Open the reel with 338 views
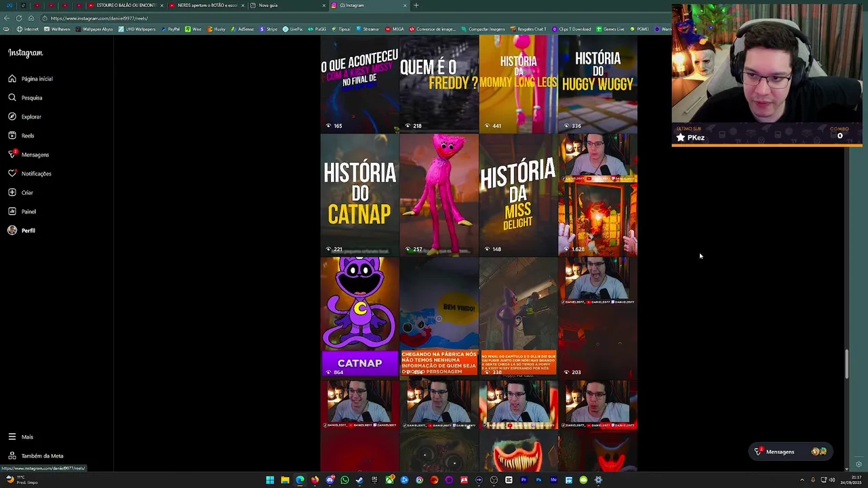 [x=518, y=317]
